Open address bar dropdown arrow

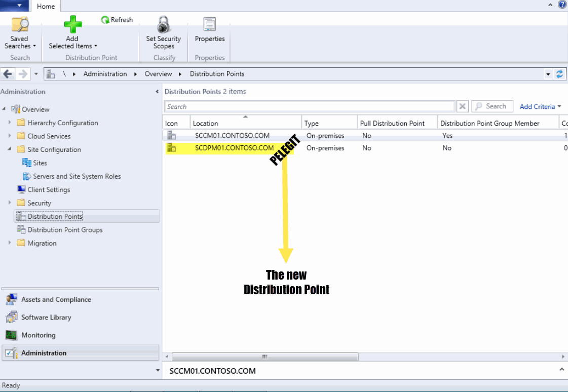point(548,74)
